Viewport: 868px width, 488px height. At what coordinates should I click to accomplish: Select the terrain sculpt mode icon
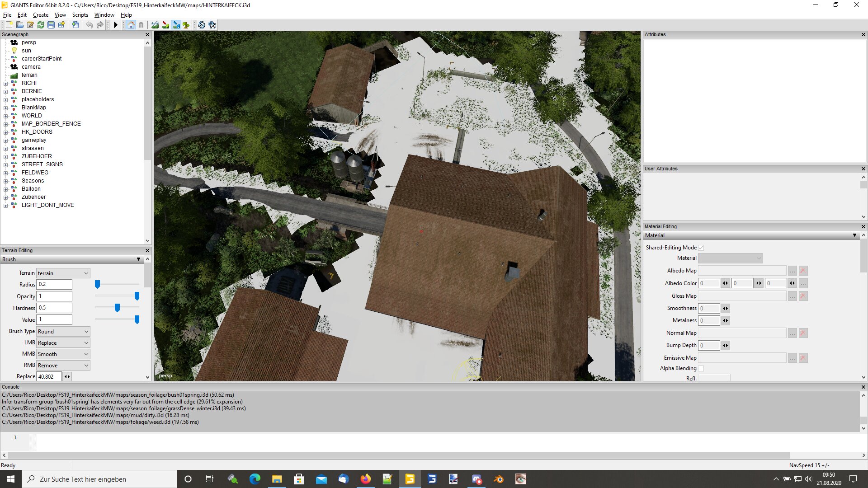point(155,25)
